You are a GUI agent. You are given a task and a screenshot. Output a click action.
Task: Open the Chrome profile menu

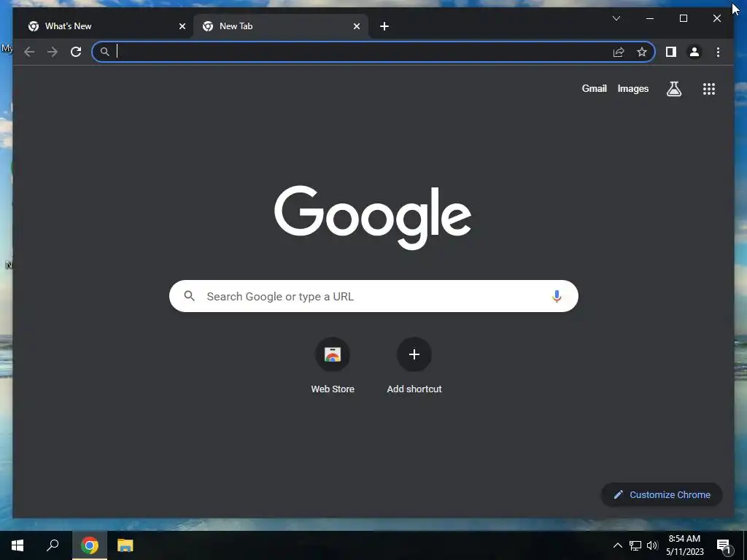pyautogui.click(x=694, y=52)
